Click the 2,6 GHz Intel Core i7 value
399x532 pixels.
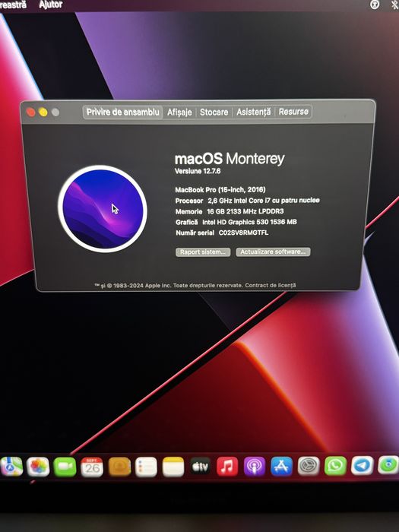click(x=264, y=200)
